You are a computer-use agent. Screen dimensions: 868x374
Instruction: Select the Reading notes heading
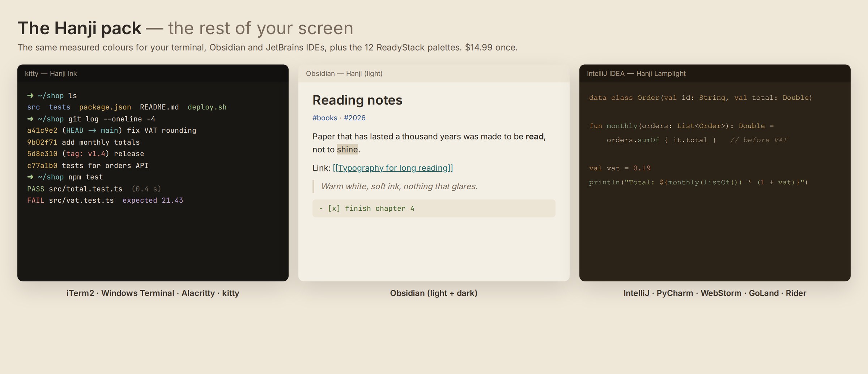[357, 100]
